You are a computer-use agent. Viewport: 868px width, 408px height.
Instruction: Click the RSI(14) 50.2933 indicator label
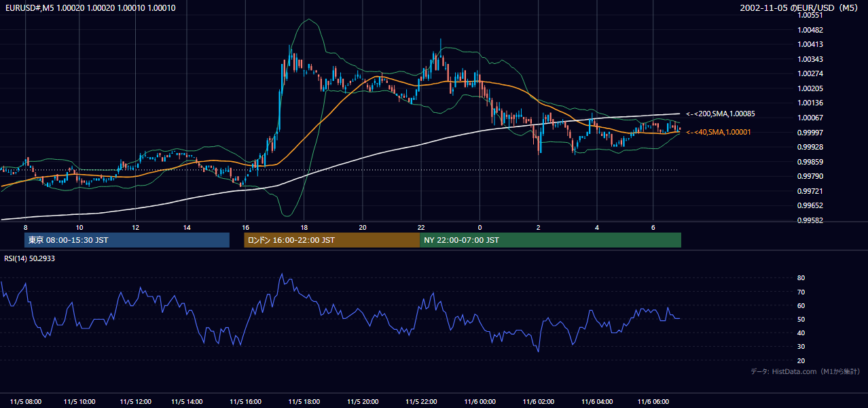coord(29,259)
